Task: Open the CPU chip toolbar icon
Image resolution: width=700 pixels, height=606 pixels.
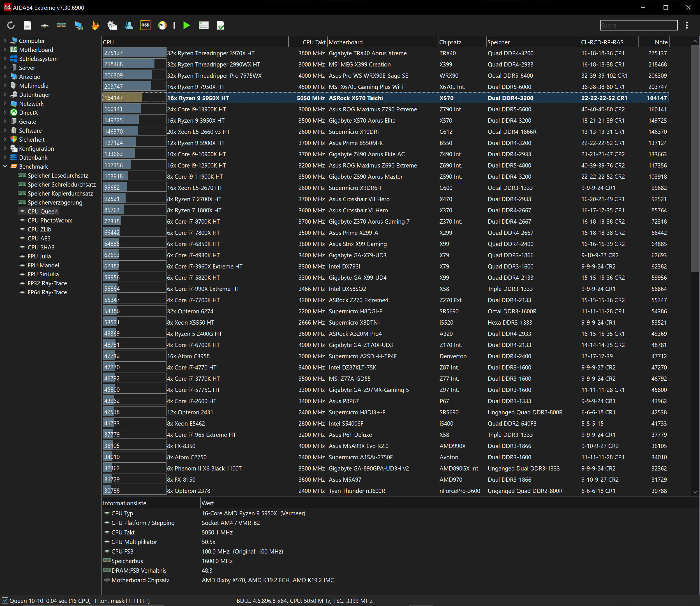Action: (45, 25)
